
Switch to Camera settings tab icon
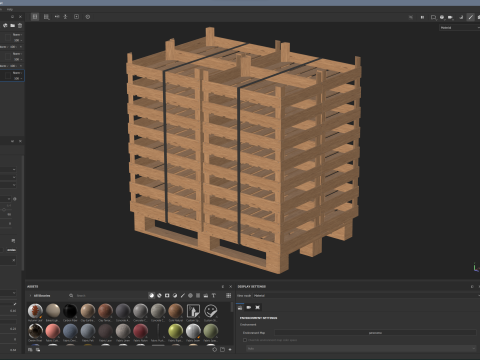point(249,307)
